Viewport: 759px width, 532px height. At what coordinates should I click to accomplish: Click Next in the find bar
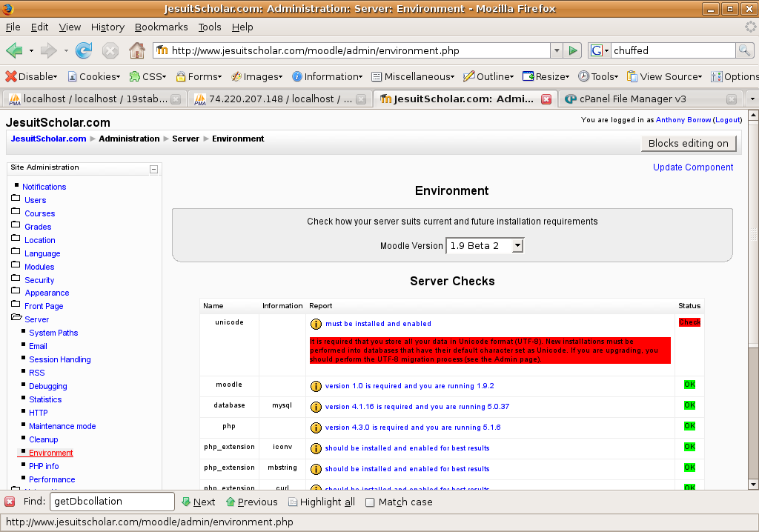click(199, 502)
